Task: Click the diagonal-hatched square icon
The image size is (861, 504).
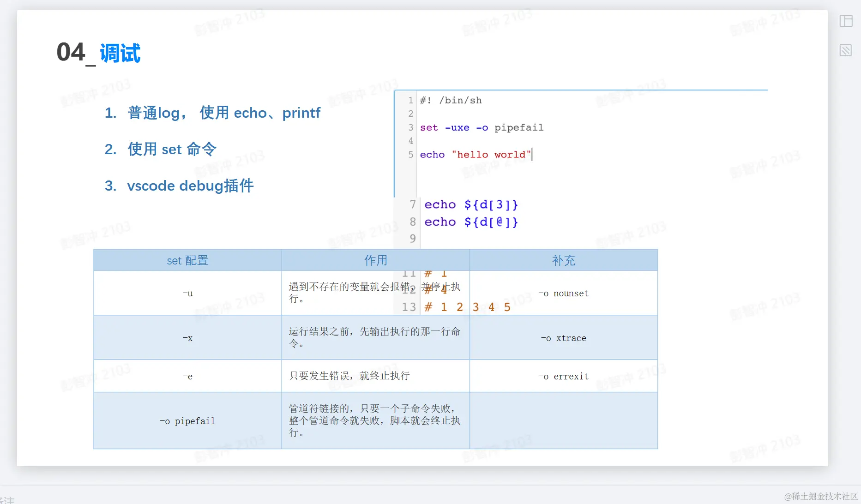Action: [x=846, y=50]
